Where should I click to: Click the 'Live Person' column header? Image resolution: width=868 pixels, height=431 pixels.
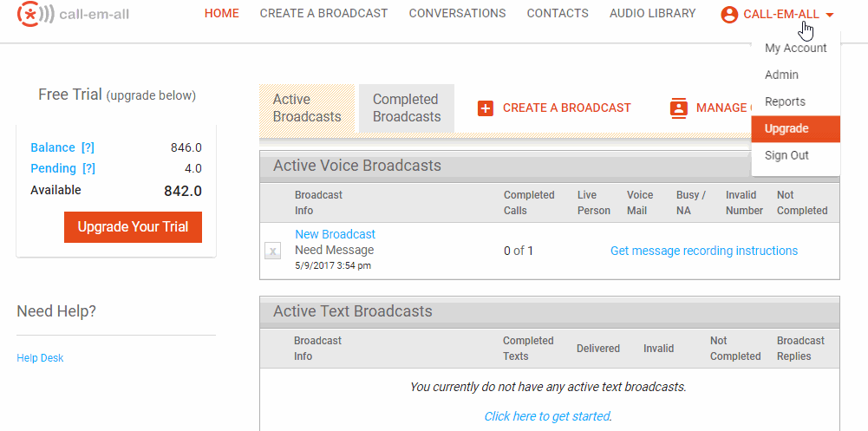coord(593,203)
